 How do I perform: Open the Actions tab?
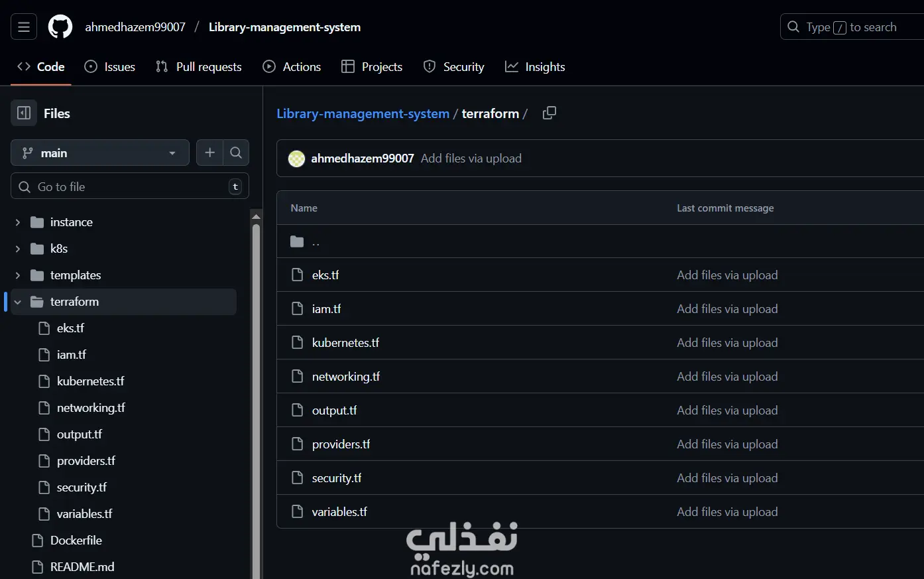pyautogui.click(x=292, y=67)
